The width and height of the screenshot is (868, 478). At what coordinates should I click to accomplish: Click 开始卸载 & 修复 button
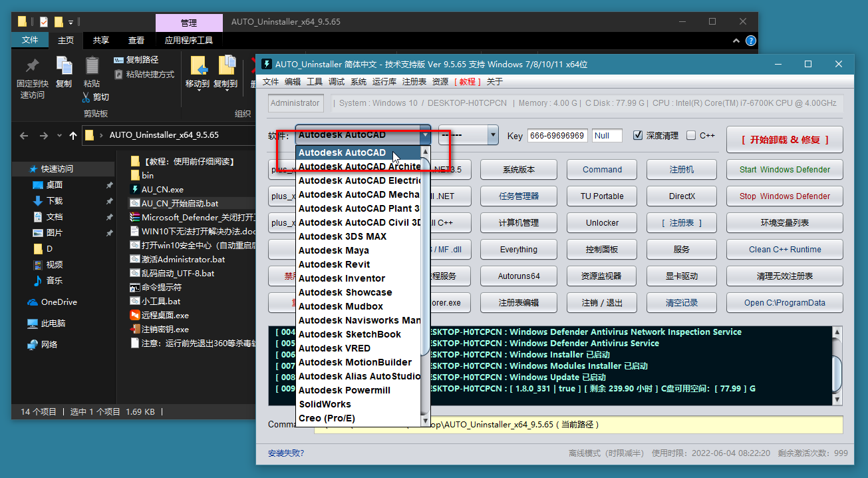785,140
